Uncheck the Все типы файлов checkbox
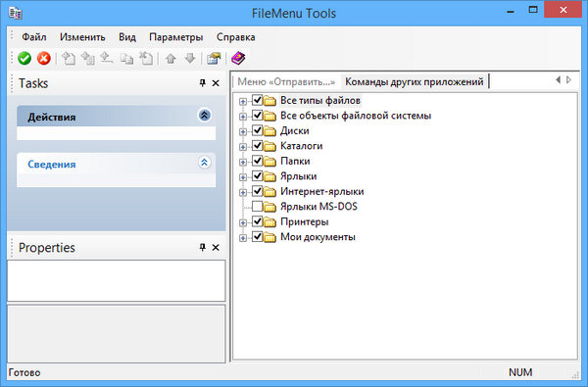This screenshot has height=387, width=588. (x=257, y=100)
